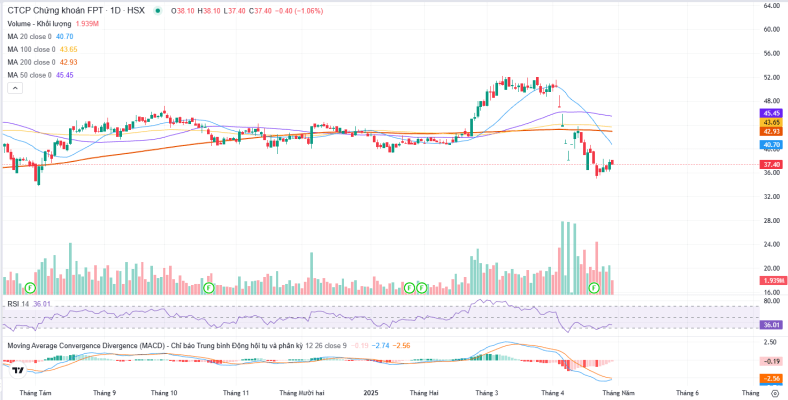Click the low value L37.40
The width and height of the screenshot is (788, 400).
(237, 11)
